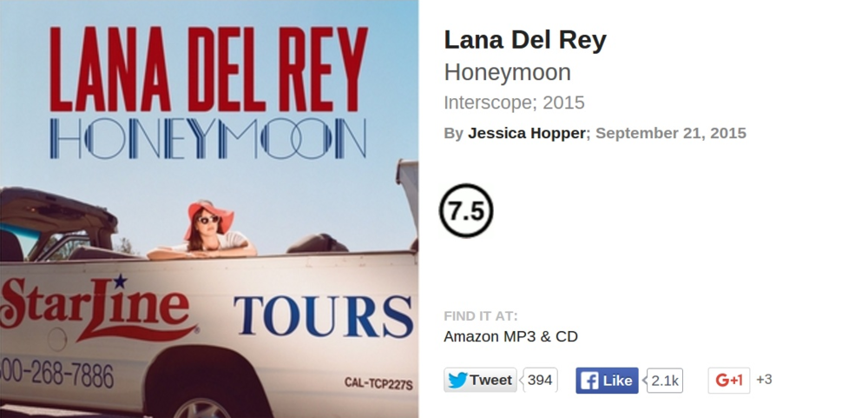Open the Facebook like count 2.1k bubble
Screen dimensions: 868x418
pyautogui.click(x=664, y=381)
